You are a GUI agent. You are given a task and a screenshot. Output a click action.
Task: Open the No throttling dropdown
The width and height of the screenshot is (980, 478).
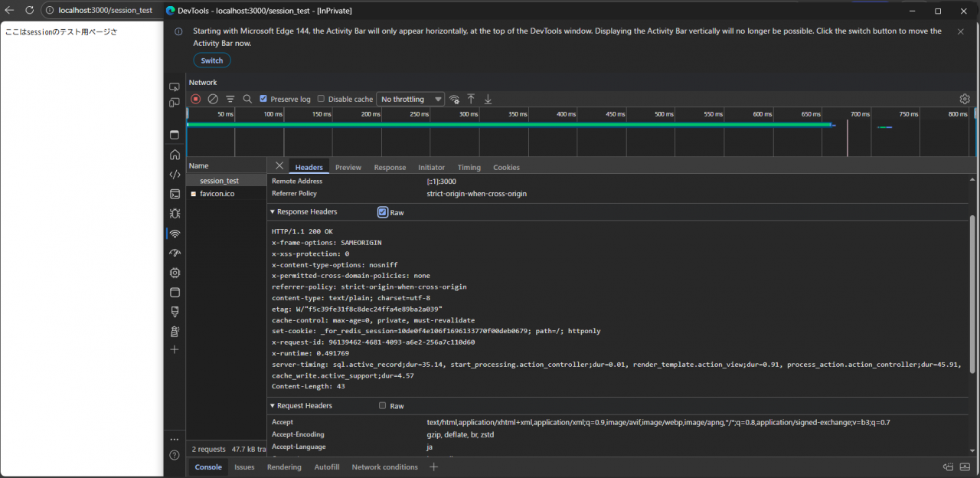click(x=410, y=99)
